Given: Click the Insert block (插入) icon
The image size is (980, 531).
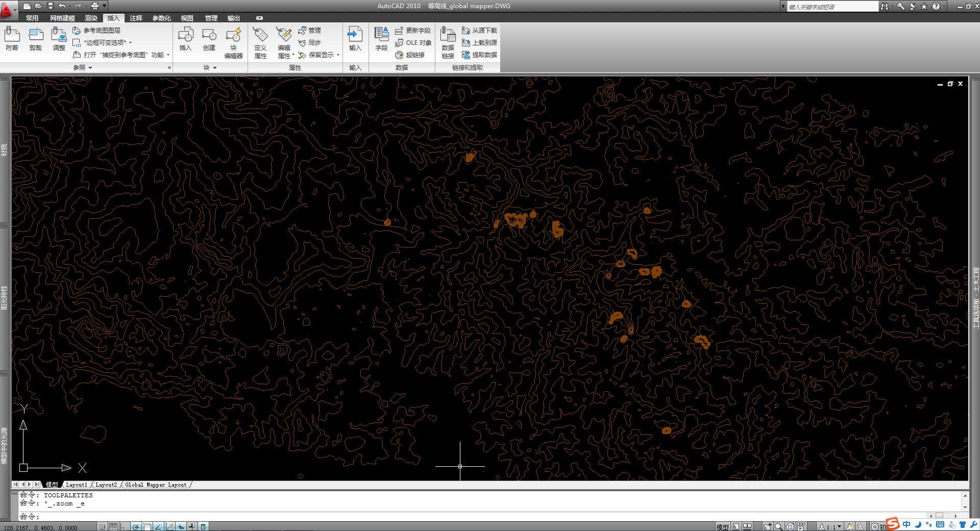Looking at the screenshot, I should 186,39.
